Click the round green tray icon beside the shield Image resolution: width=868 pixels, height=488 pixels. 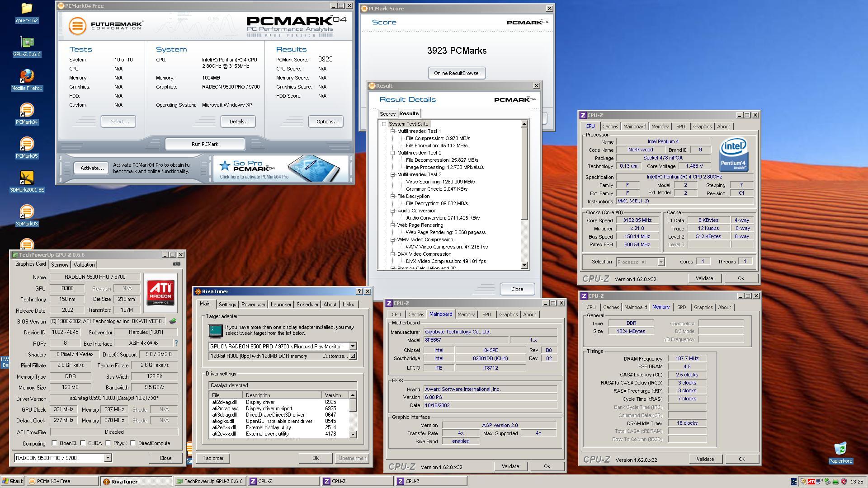(x=835, y=482)
